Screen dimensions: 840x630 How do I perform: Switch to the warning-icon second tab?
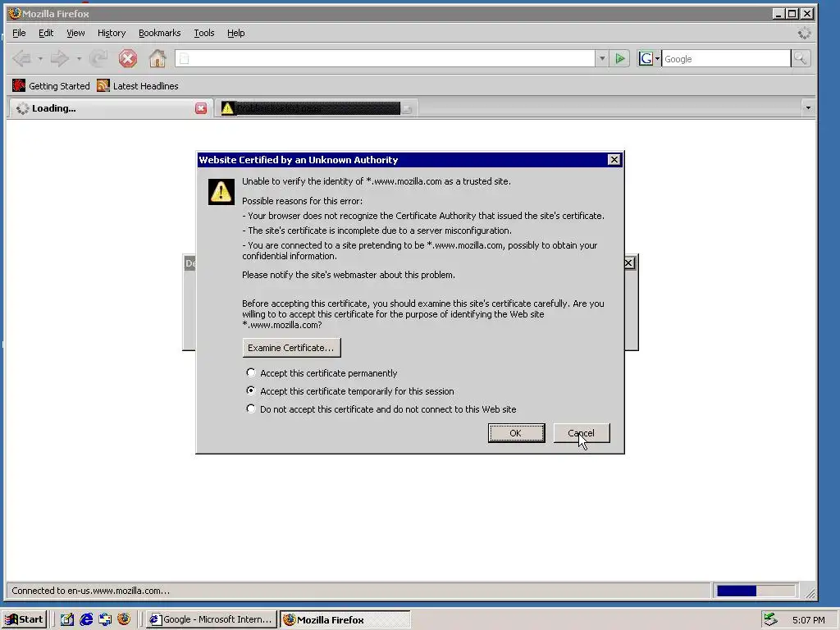tap(316, 108)
